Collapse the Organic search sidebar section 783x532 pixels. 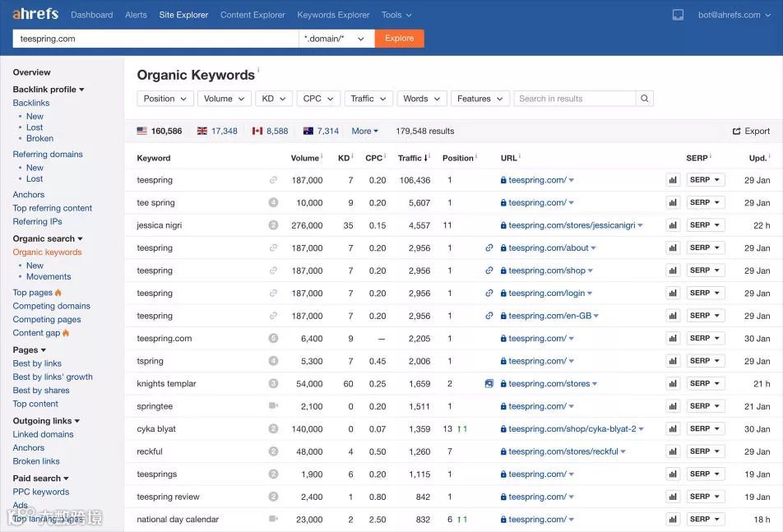pos(48,238)
